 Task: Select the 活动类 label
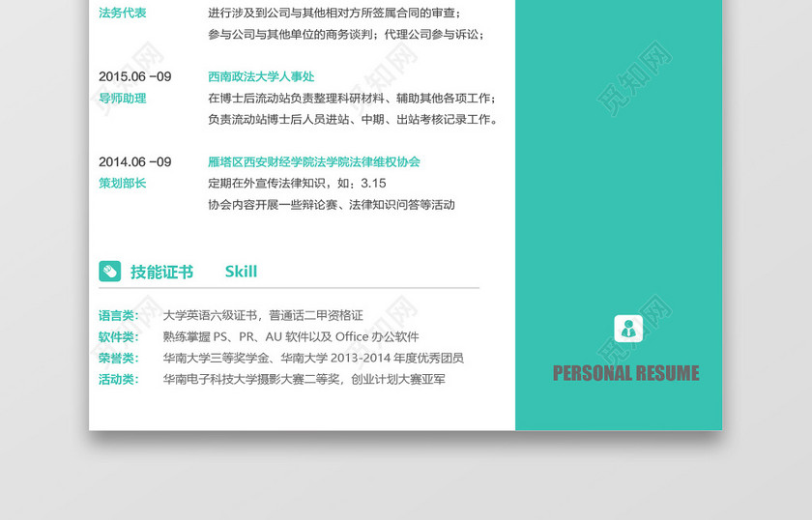[x=119, y=380]
